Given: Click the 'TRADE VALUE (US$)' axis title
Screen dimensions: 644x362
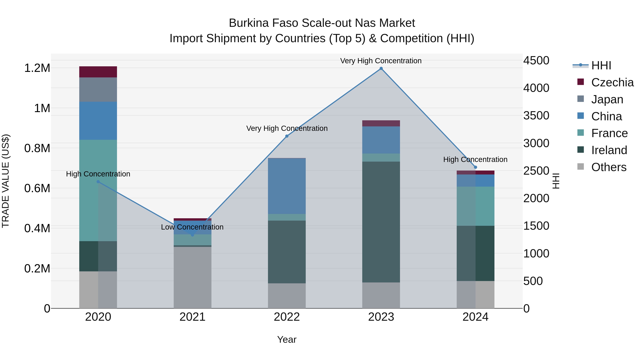Looking at the screenshot, I should point(6,181).
